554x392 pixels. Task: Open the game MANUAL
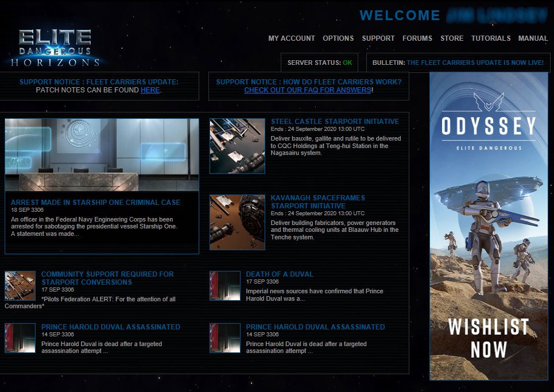[533, 38]
